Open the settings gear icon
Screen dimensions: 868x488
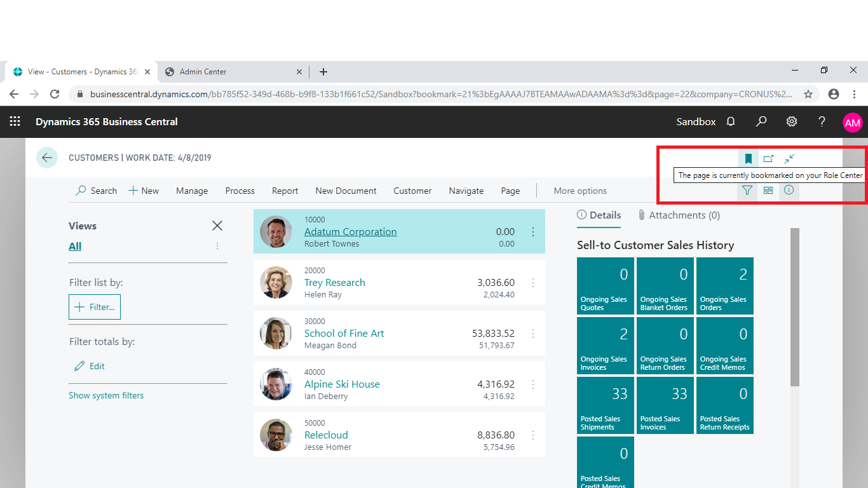[792, 121]
